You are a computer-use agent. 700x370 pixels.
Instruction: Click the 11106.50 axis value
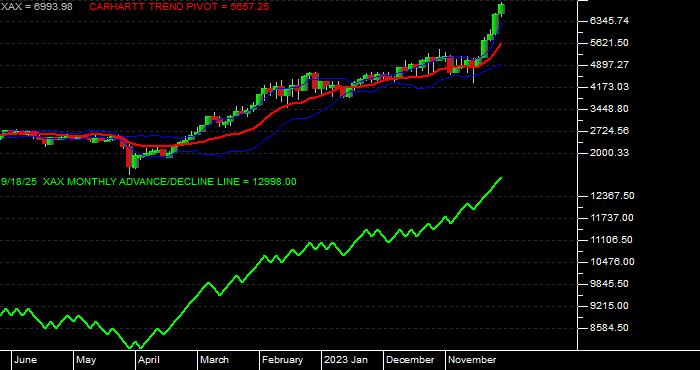(x=612, y=240)
